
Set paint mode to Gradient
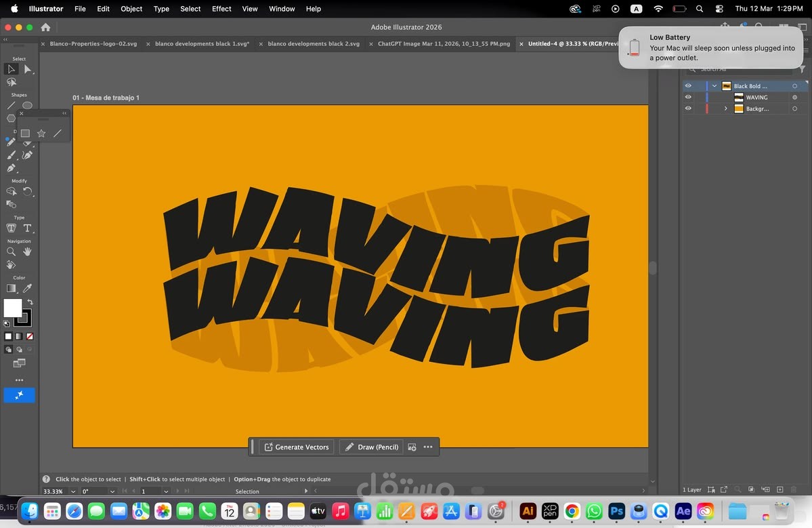(19, 336)
